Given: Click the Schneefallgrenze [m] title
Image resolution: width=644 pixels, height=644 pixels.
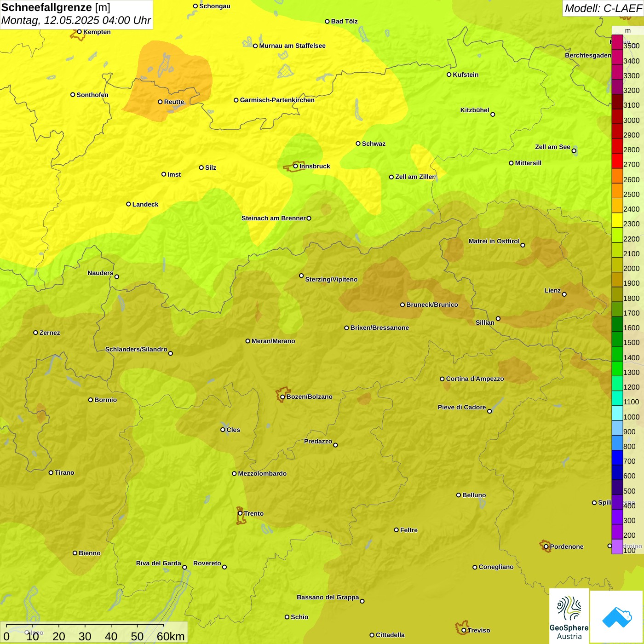Looking at the screenshot, I should click(x=56, y=8).
